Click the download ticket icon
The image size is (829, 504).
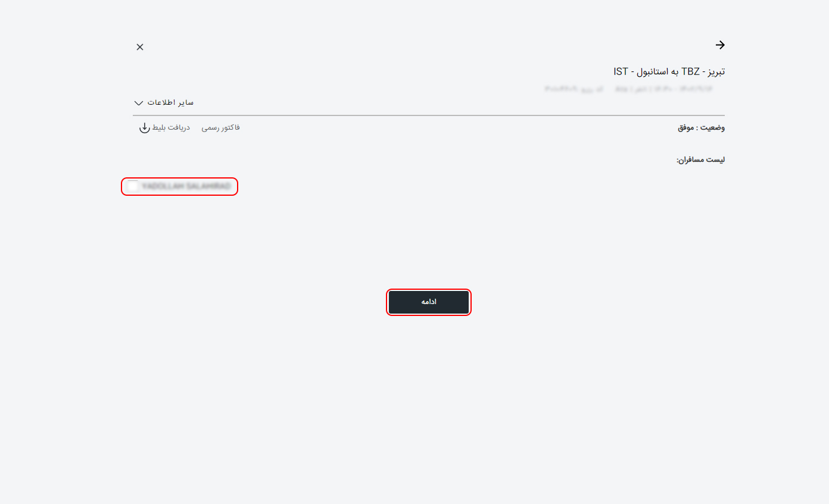144,128
